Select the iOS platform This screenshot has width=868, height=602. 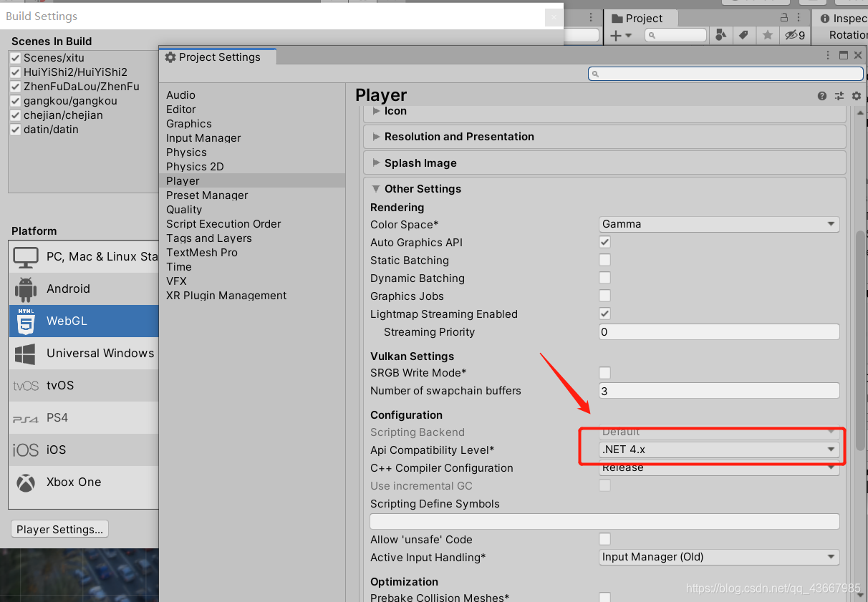tap(84, 450)
